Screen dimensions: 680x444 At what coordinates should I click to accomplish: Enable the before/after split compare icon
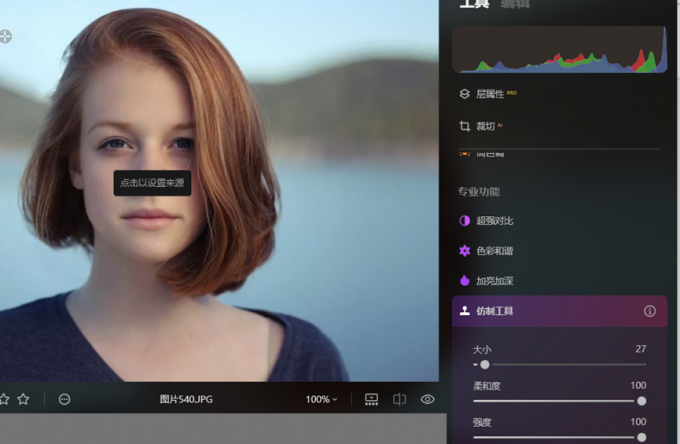click(399, 399)
